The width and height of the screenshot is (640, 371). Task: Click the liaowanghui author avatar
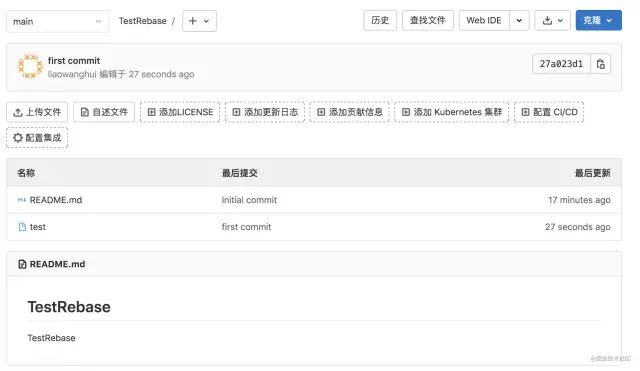(30, 67)
